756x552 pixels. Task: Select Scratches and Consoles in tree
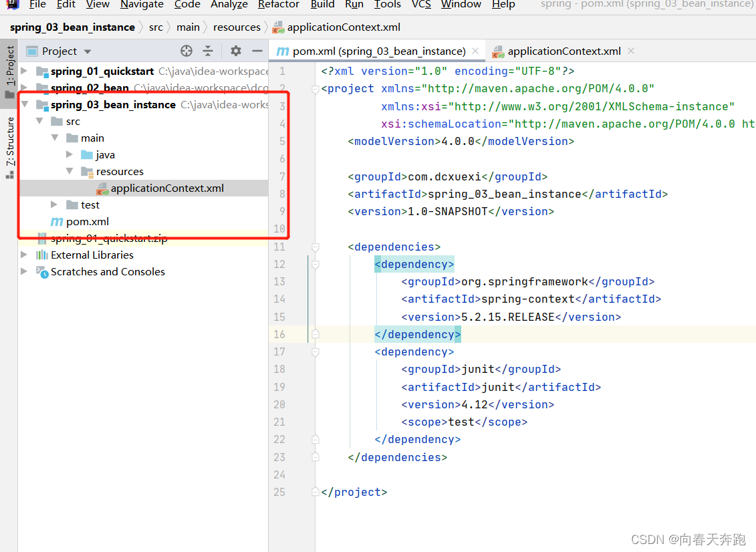(x=108, y=272)
